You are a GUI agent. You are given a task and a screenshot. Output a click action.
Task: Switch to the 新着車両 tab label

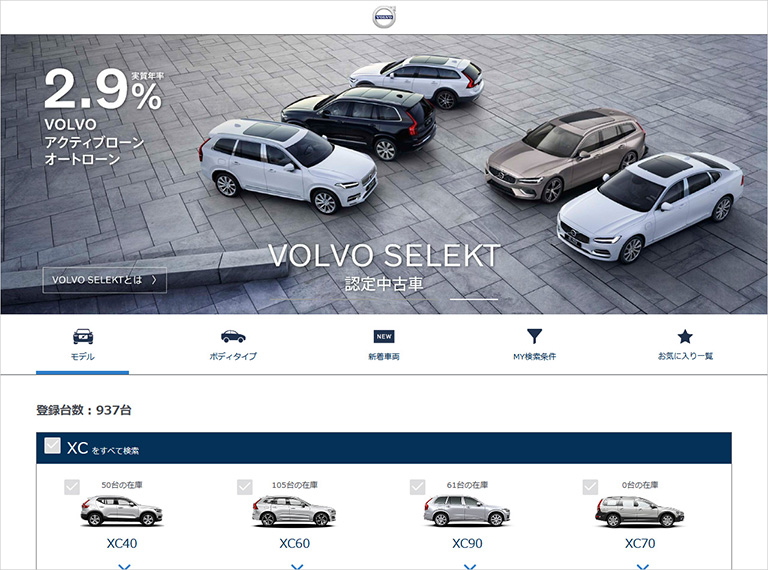(384, 356)
